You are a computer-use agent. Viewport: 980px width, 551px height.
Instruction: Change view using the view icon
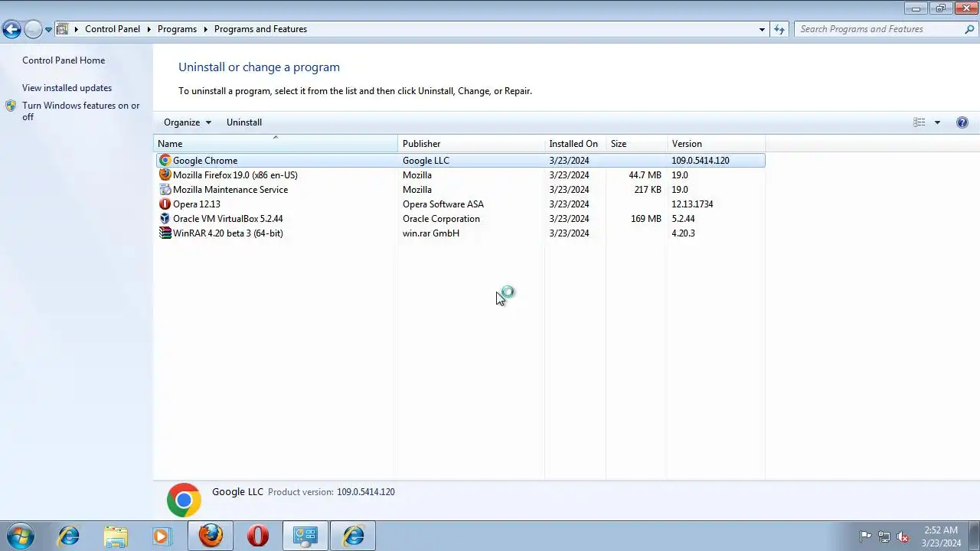coord(920,122)
